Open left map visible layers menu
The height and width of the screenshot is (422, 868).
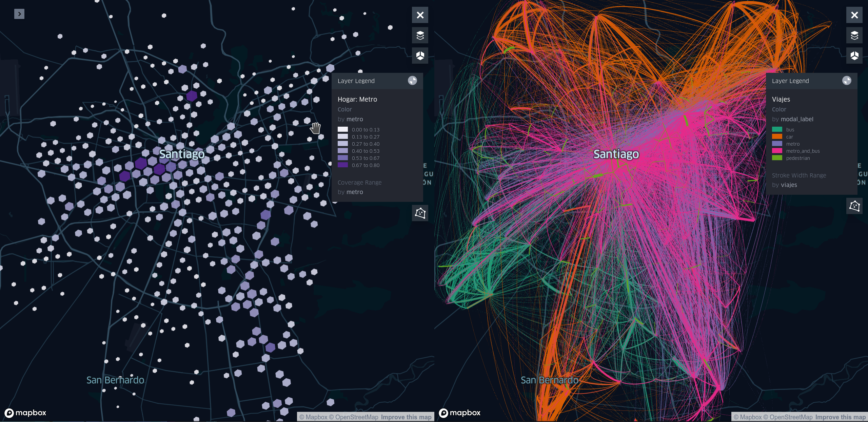click(420, 35)
